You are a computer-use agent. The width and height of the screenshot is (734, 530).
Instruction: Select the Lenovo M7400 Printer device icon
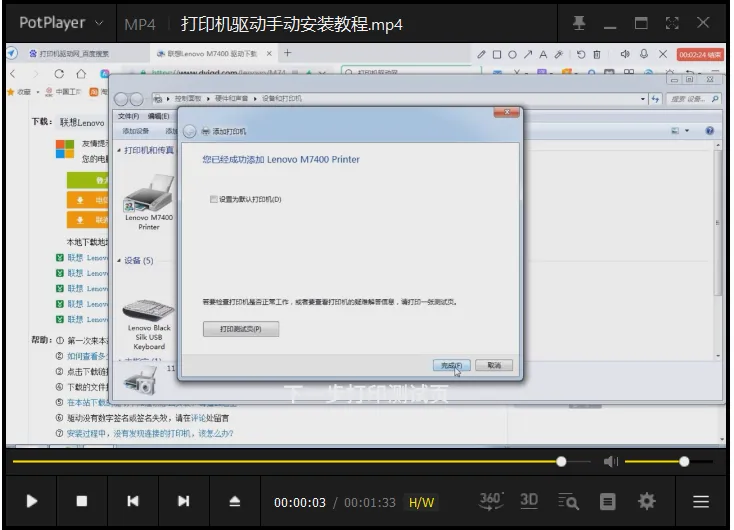[x=149, y=202]
